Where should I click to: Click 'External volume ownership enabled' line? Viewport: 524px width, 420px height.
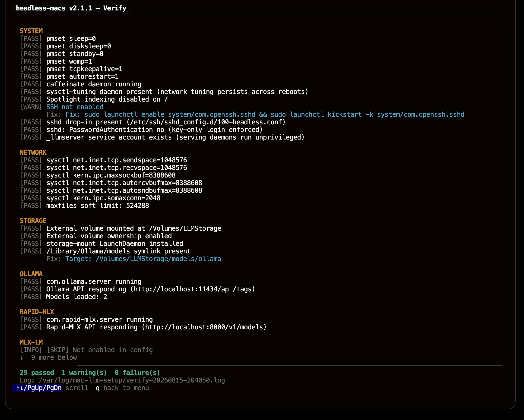pos(109,236)
